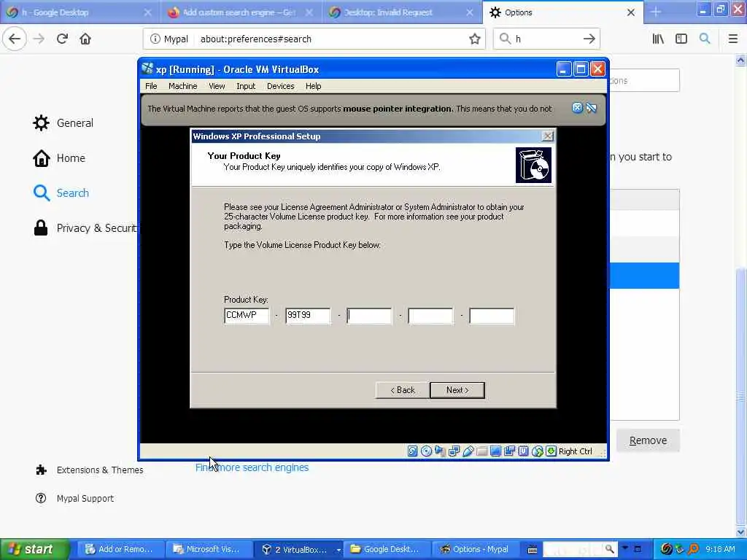This screenshot has height=560, width=747.
Task: Bookmark this page with the star icon
Action: pyautogui.click(x=474, y=39)
